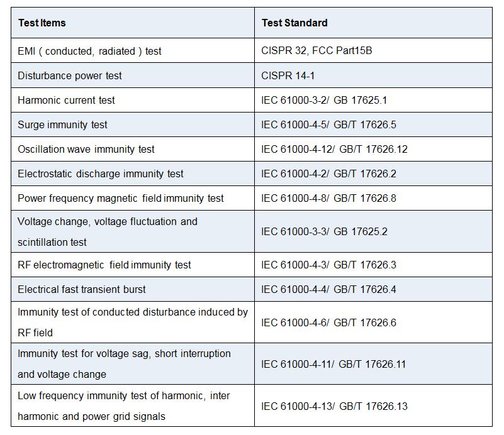Select the EMI (conducted, radiated) test cell
The width and height of the screenshot is (504, 435).
click(89, 51)
